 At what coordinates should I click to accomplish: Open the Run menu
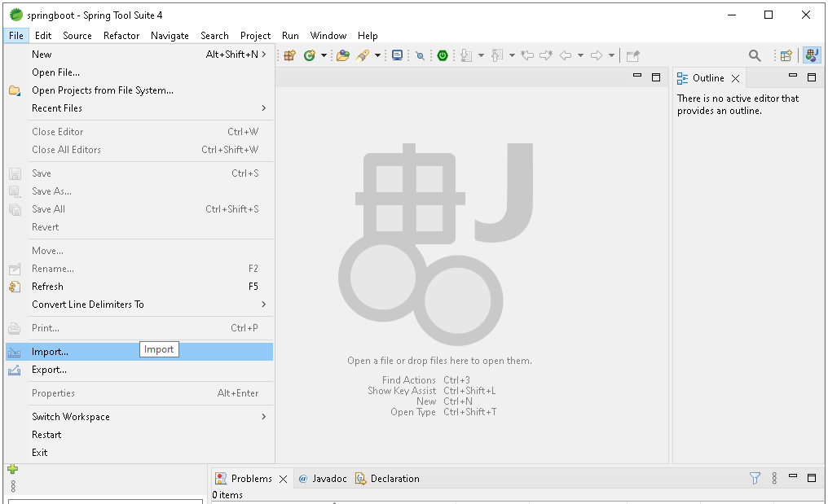(290, 36)
